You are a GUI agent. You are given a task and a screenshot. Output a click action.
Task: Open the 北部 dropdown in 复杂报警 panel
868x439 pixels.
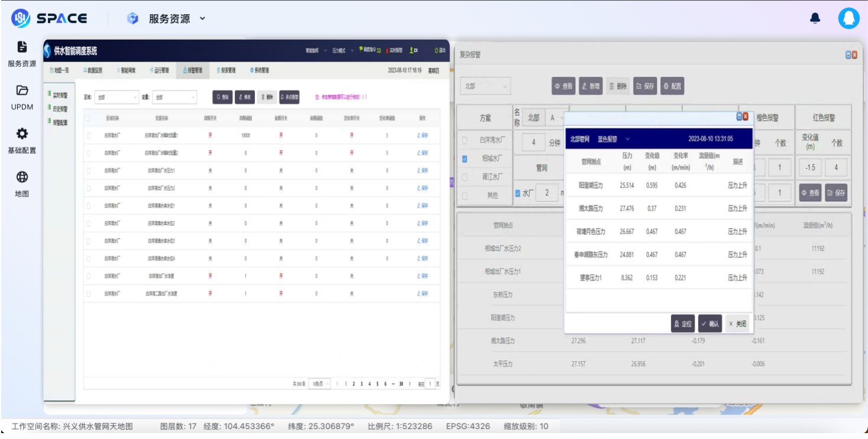485,86
